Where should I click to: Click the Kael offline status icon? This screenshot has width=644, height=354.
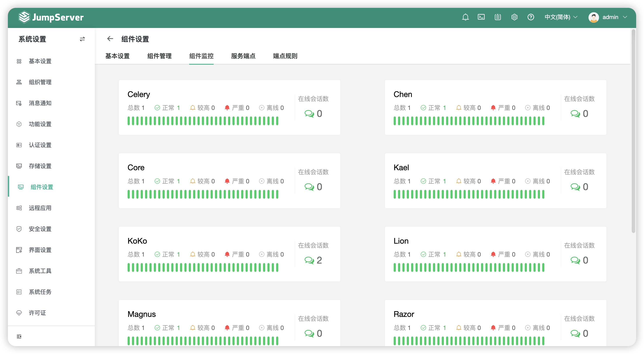(528, 181)
